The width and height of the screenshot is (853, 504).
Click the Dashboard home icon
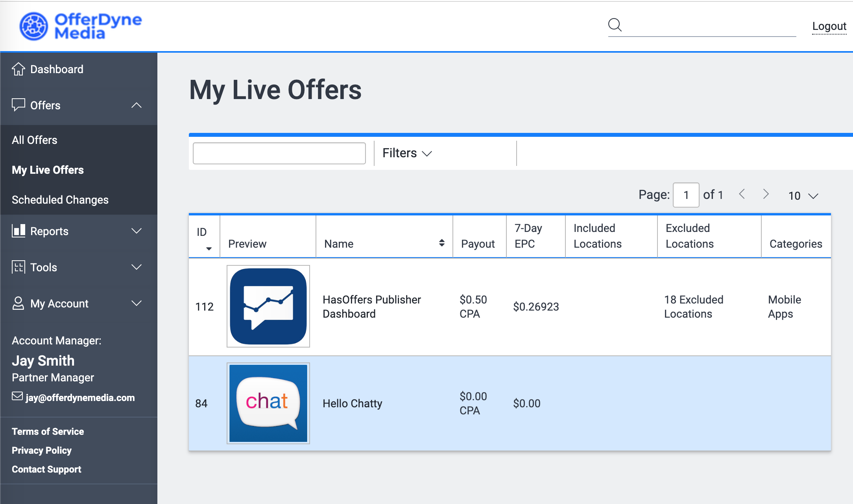click(18, 69)
